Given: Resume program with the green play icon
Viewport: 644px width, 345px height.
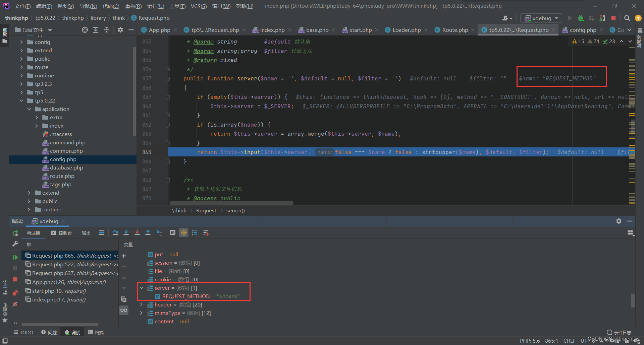Looking at the screenshot, I should coord(15,257).
